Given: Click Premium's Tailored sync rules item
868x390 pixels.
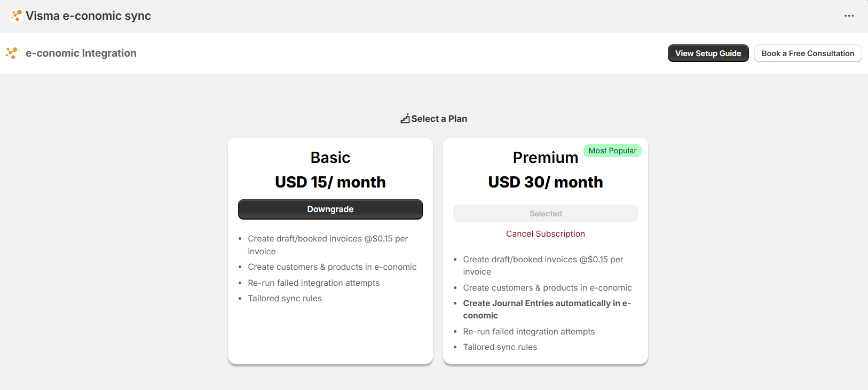Looking at the screenshot, I should pos(500,347).
